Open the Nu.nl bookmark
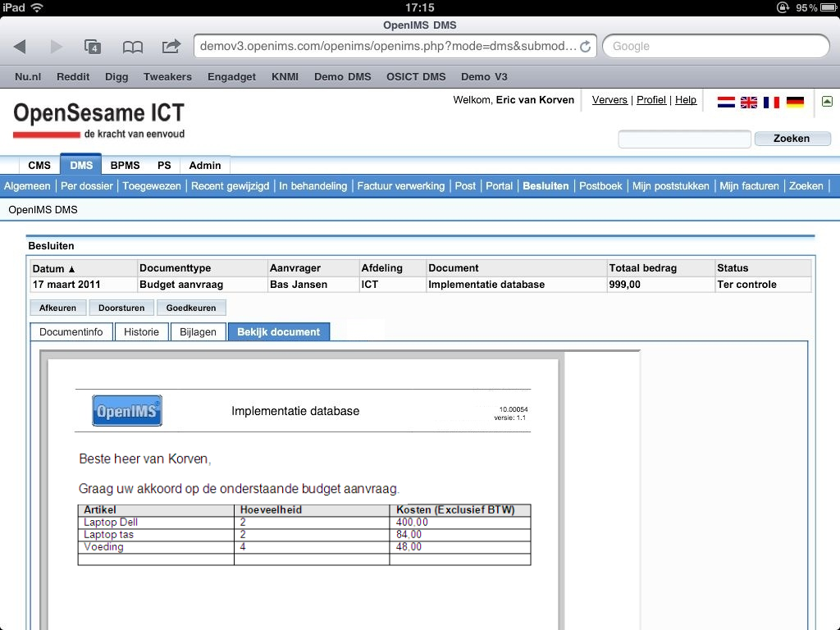 [x=28, y=76]
